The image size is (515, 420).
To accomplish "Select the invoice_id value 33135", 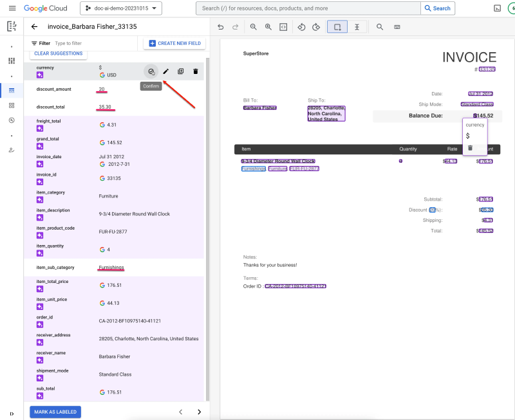I will click(x=114, y=179).
